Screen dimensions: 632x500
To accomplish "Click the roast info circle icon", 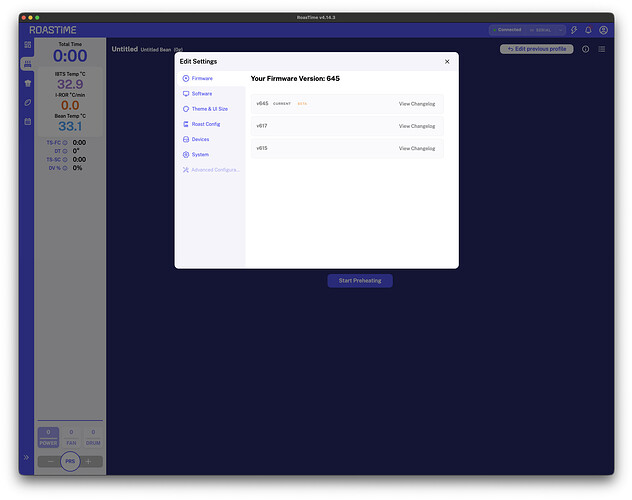I will pyautogui.click(x=585, y=49).
